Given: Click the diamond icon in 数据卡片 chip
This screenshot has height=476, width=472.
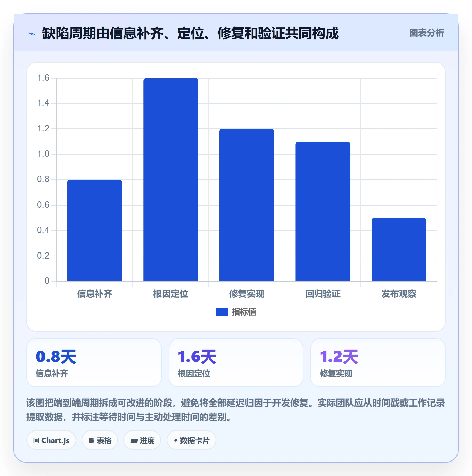Looking at the screenshot, I should 176,440.
